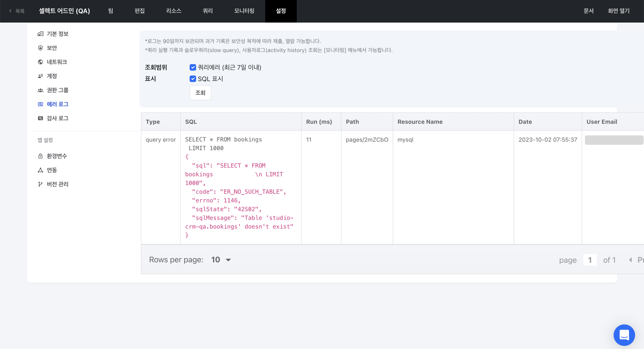
Task: Click the 연동 integration icon
Action: click(40, 170)
